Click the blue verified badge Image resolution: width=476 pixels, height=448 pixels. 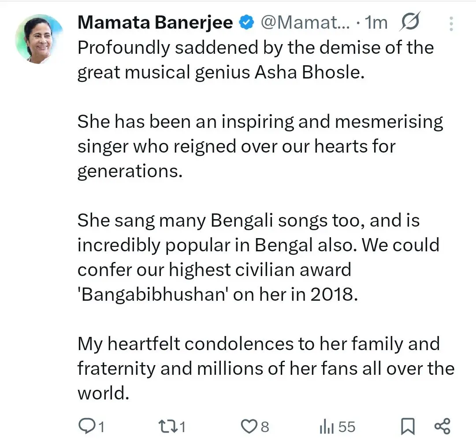tap(247, 22)
